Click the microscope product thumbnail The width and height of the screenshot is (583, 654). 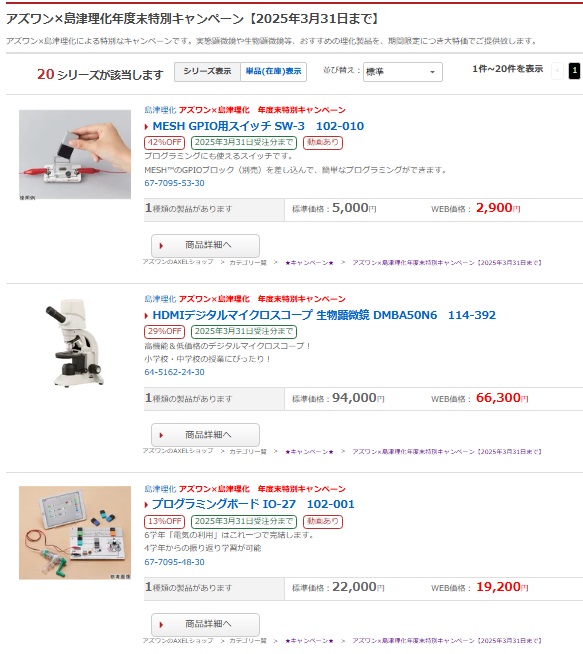pyautogui.click(x=75, y=343)
